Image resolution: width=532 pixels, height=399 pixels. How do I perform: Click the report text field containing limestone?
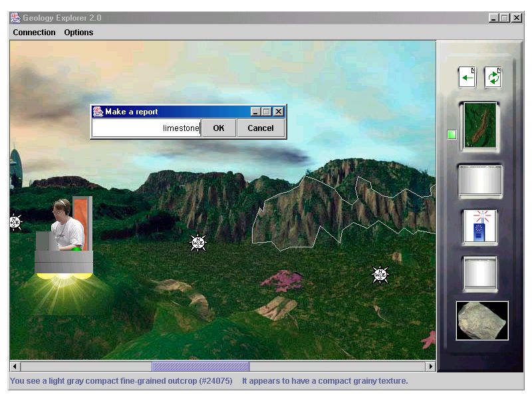[x=146, y=128]
